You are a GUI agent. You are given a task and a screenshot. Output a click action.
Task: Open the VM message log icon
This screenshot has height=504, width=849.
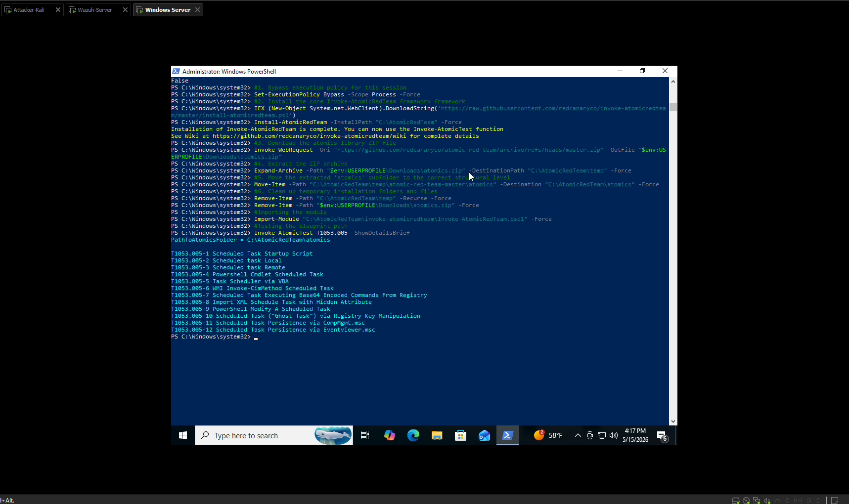(835, 500)
